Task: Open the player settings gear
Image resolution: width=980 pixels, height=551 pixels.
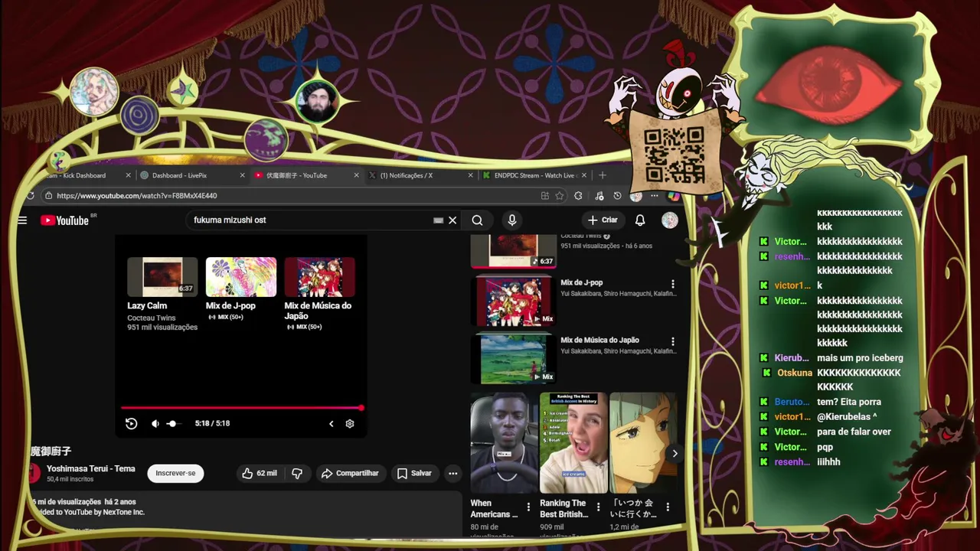Action: pos(350,423)
